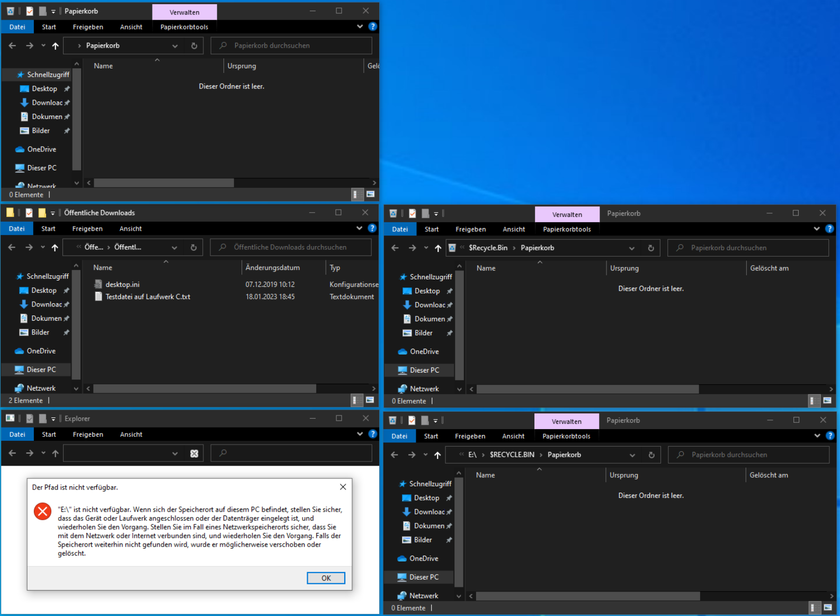
Task: Click horizontal scrollbar in top-left Papierkorb window
Action: tap(164, 183)
